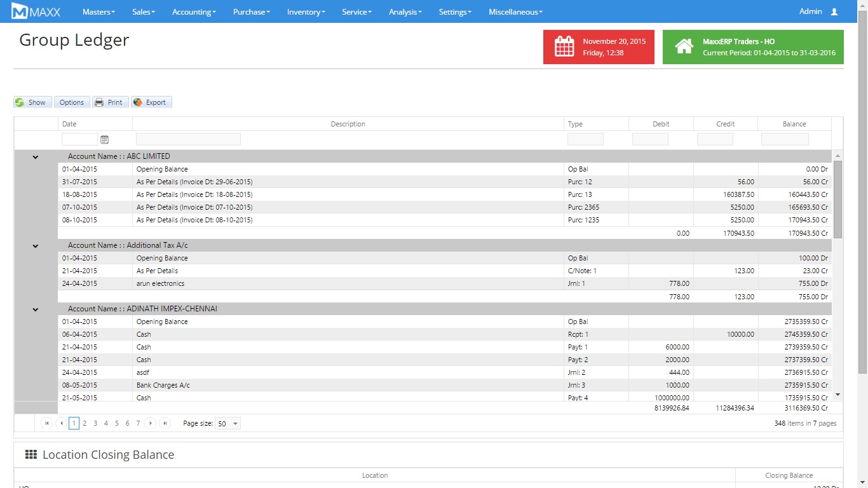
Task: Export the ledger with Export button
Action: click(151, 102)
